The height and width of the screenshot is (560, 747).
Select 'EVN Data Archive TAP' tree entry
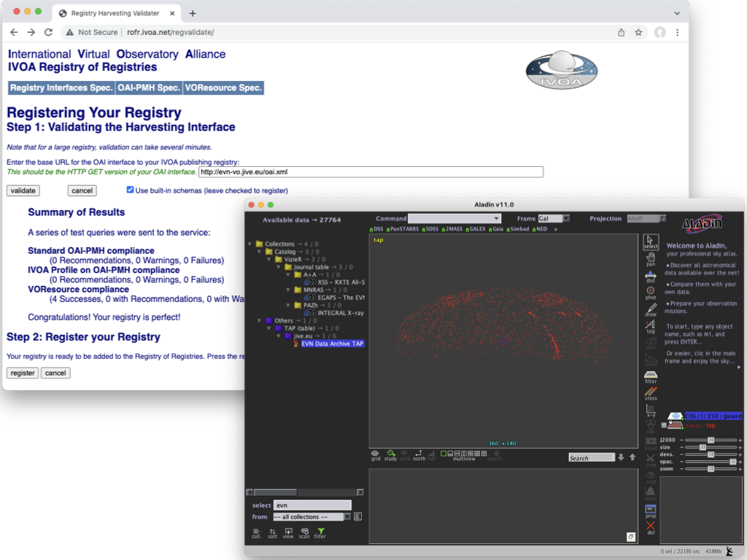332,343
